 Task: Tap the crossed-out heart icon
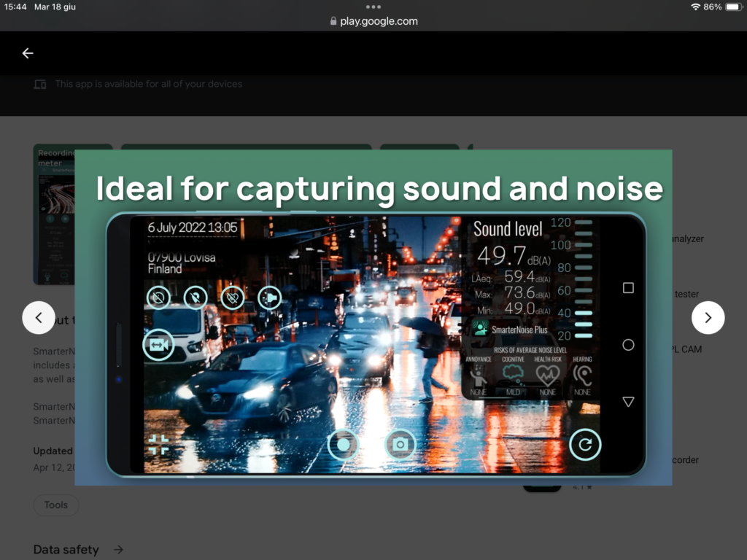coord(233,297)
